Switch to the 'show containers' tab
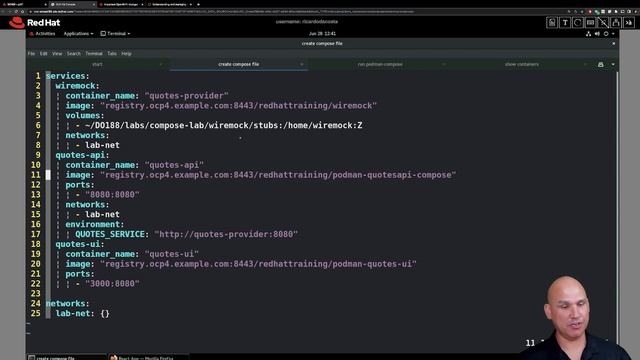Screen dimensions: 640x360 click(522, 64)
